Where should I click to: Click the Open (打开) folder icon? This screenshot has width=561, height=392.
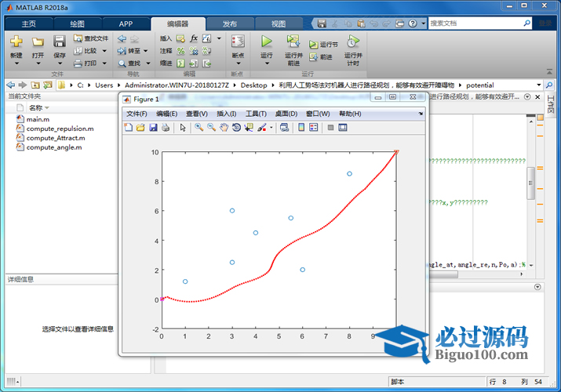click(x=38, y=42)
